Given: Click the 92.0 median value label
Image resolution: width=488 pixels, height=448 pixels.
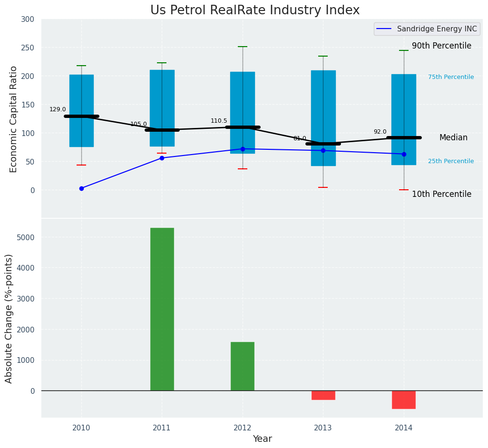Looking at the screenshot, I should 380,132.
